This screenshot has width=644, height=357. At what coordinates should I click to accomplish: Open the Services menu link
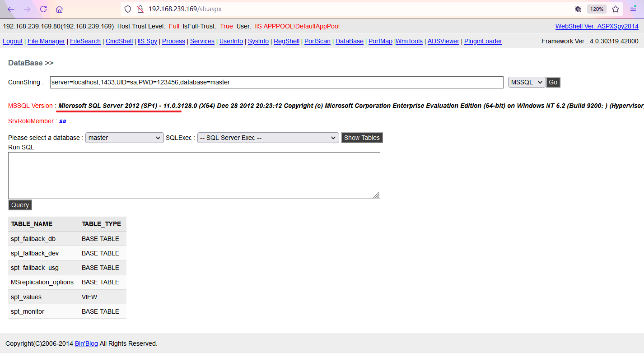coord(202,41)
